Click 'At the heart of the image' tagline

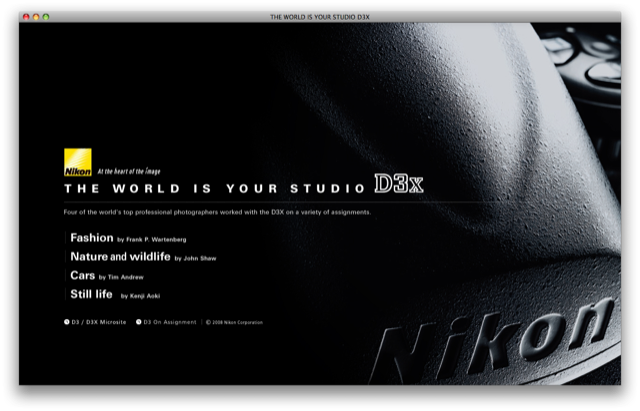pyautogui.click(x=129, y=171)
